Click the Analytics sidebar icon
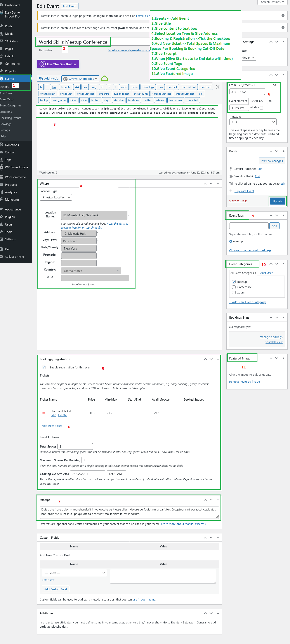 click(2, 192)
